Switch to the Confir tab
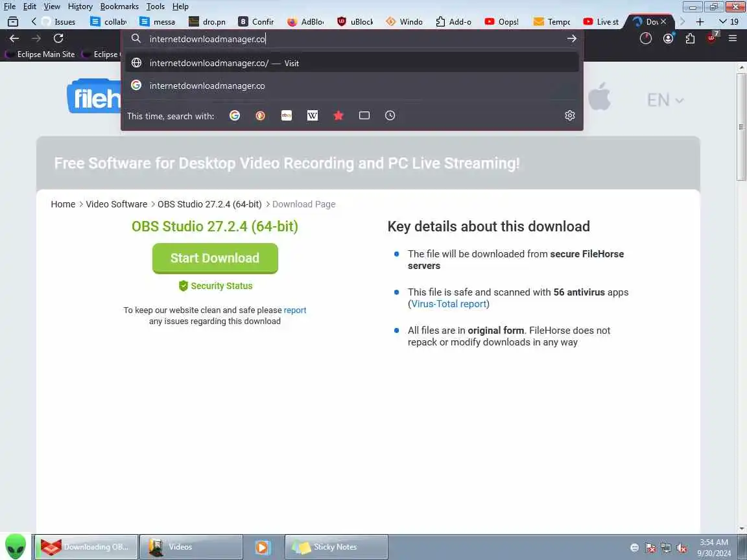This screenshot has width=747, height=560. [257, 21]
